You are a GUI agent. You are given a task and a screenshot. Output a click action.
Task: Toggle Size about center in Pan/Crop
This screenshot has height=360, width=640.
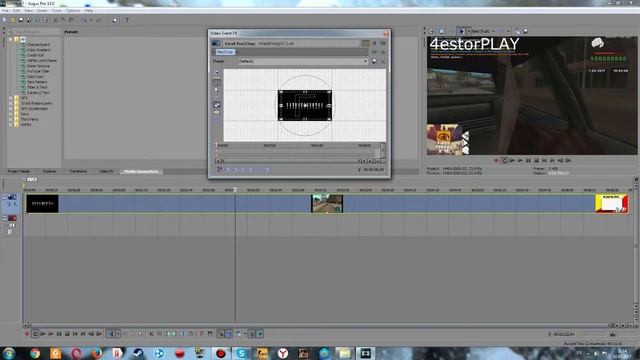(x=217, y=112)
